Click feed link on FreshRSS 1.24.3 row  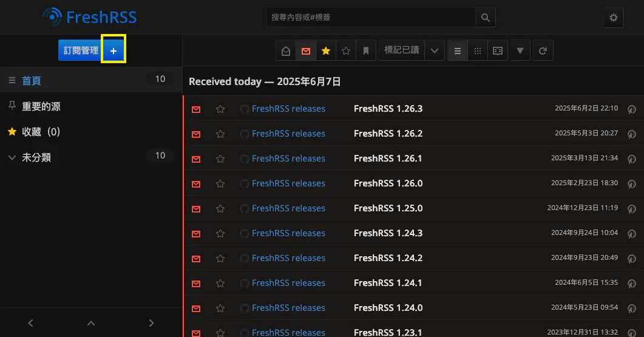point(288,233)
